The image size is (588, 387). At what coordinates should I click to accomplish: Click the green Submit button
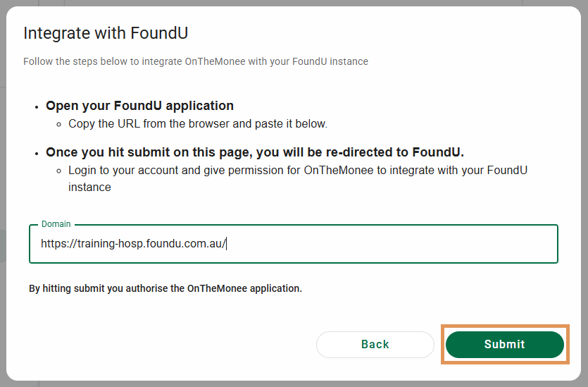point(504,344)
